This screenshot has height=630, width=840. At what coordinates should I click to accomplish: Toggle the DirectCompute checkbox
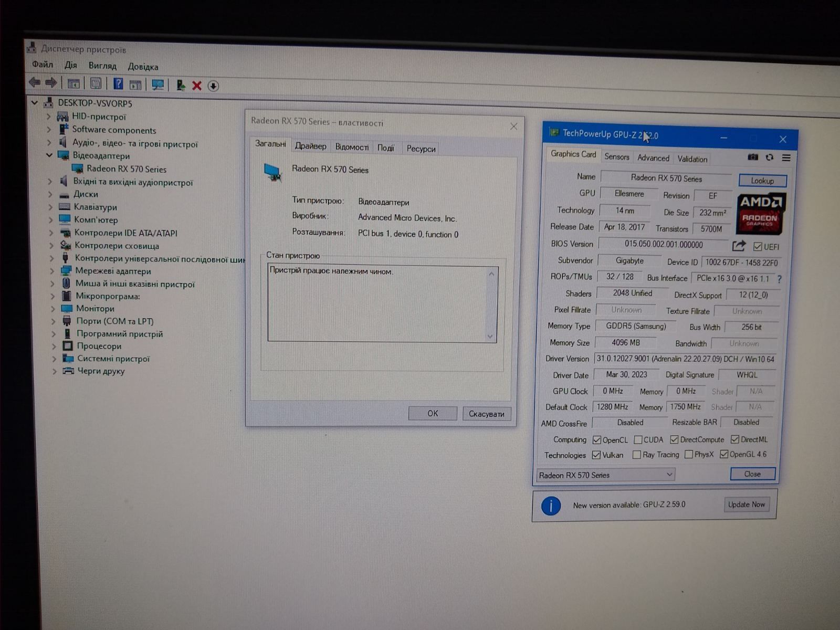(674, 439)
